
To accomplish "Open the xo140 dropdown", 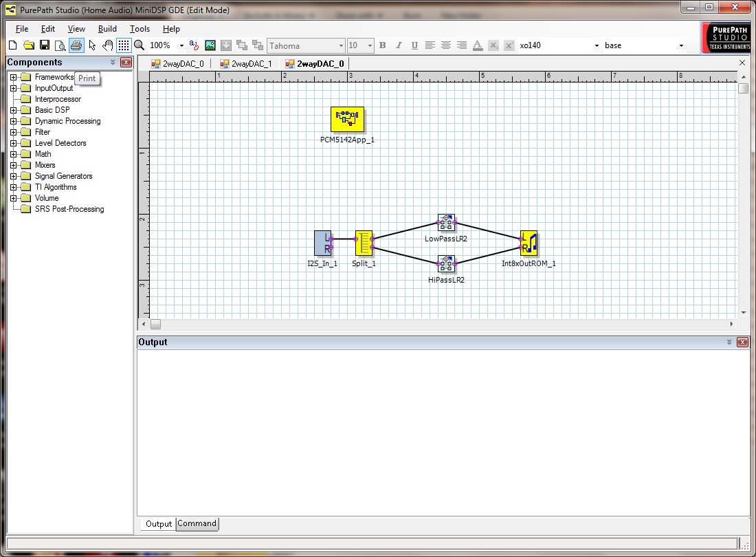I will 597,46.
